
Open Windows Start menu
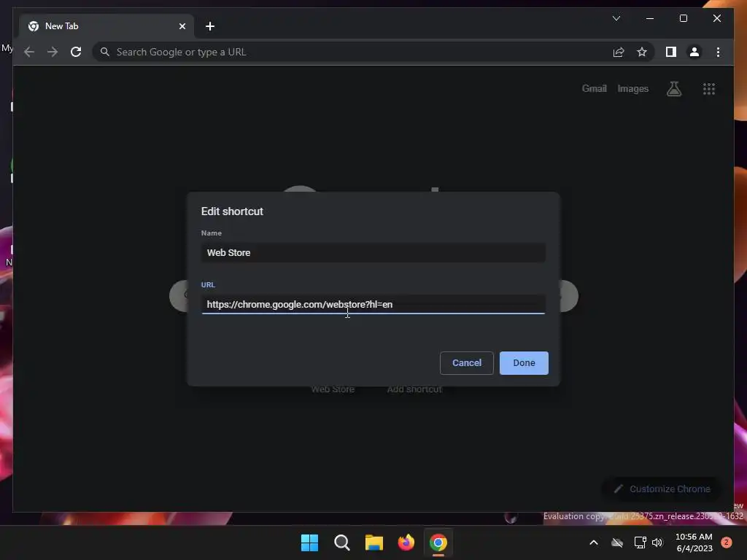(309, 542)
